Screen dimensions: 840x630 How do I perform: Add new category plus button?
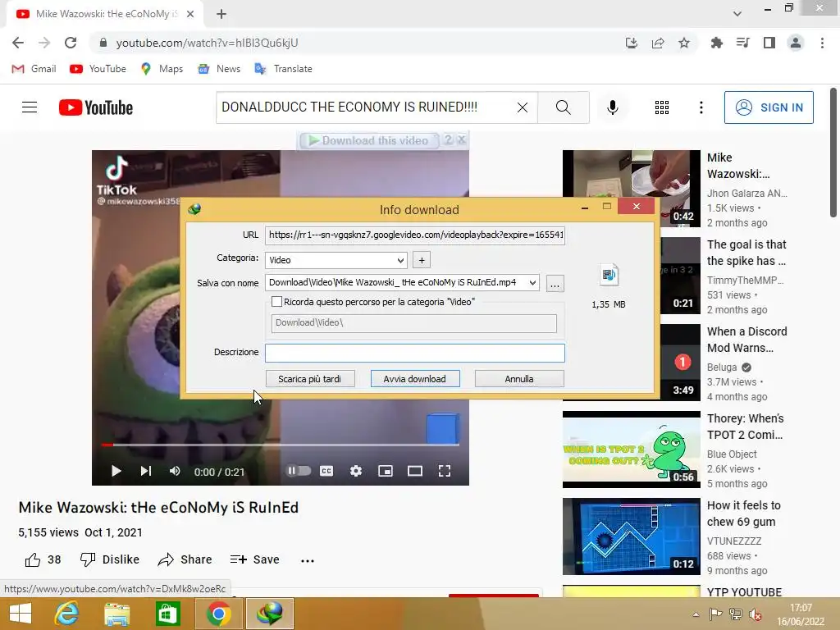[x=422, y=260]
